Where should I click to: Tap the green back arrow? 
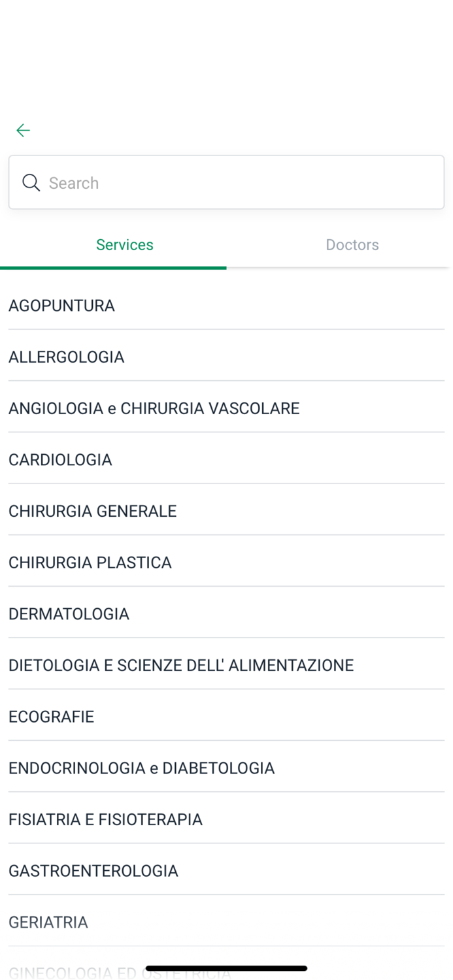pos(23,130)
